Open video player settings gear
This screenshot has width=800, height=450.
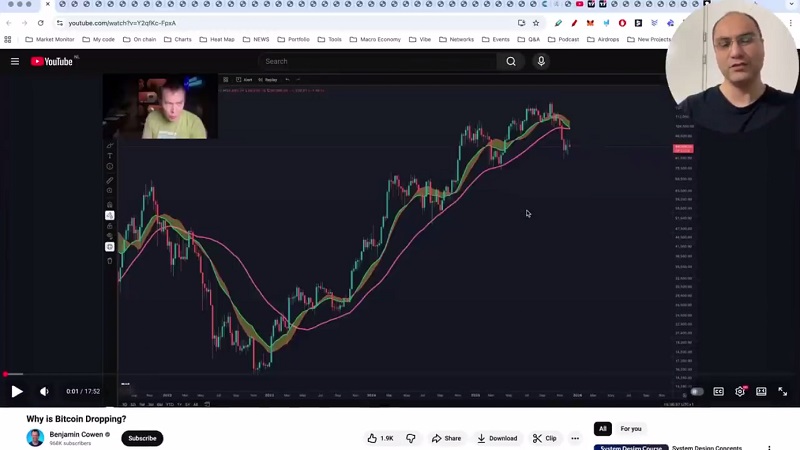740,391
